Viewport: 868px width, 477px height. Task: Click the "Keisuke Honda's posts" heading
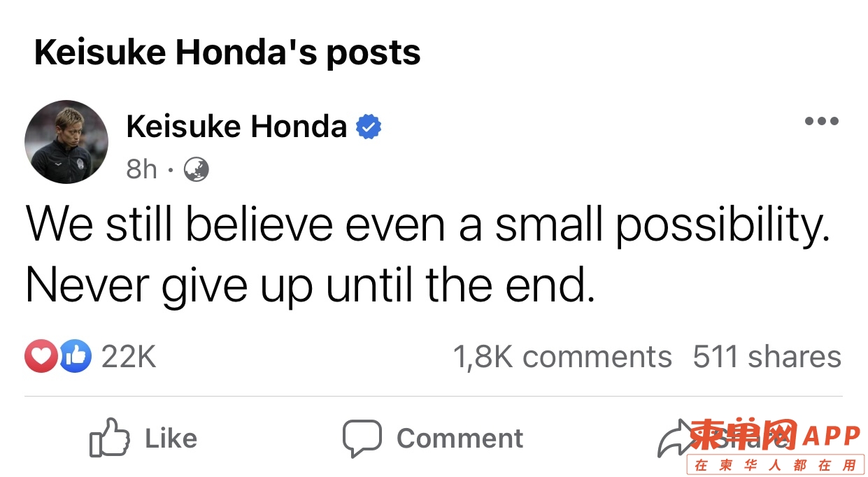227,52
